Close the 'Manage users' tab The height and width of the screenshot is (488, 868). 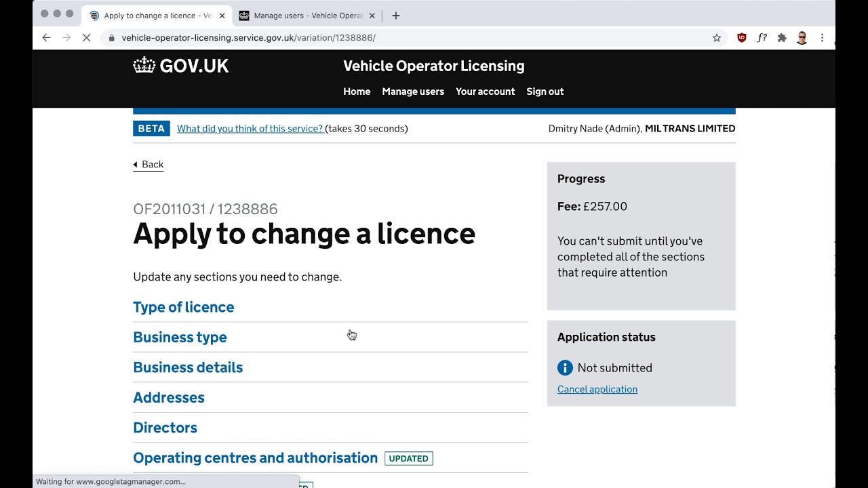372,16
